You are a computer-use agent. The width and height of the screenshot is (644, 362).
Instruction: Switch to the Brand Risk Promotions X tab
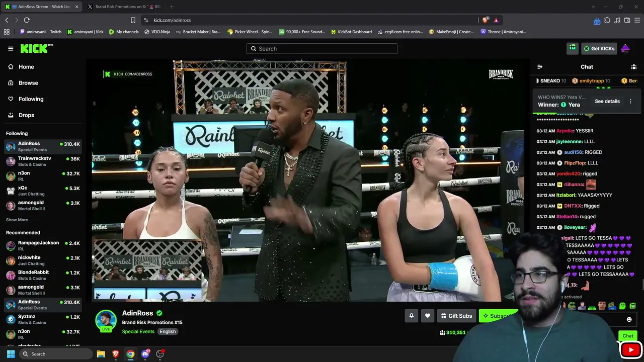[x=124, y=7]
